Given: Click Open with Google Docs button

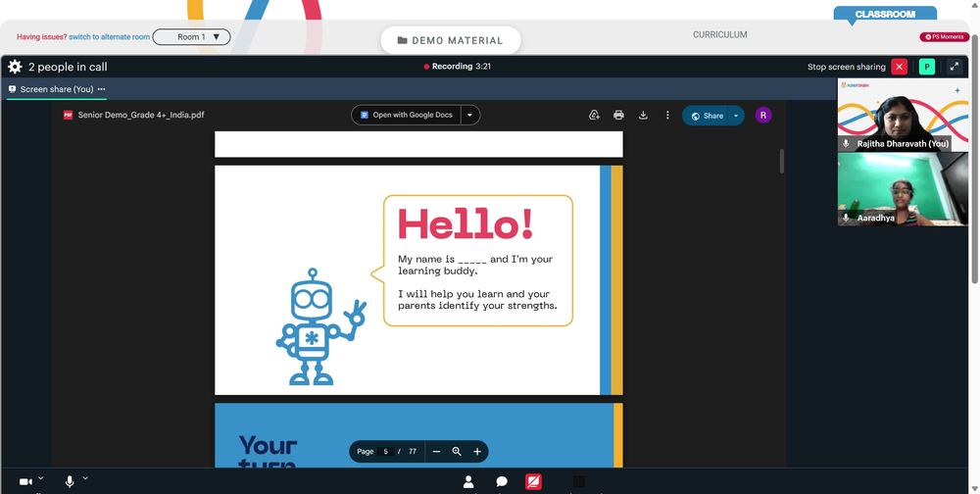Looking at the screenshot, I should click(407, 115).
